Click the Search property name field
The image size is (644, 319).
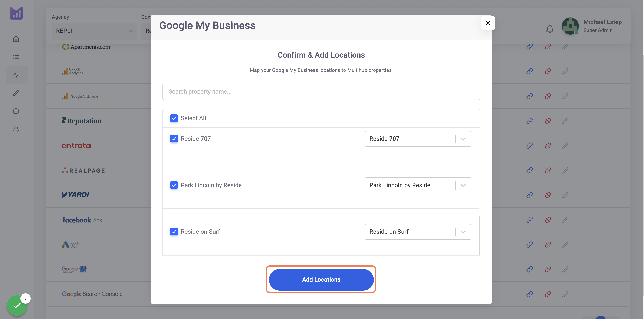[321, 92]
